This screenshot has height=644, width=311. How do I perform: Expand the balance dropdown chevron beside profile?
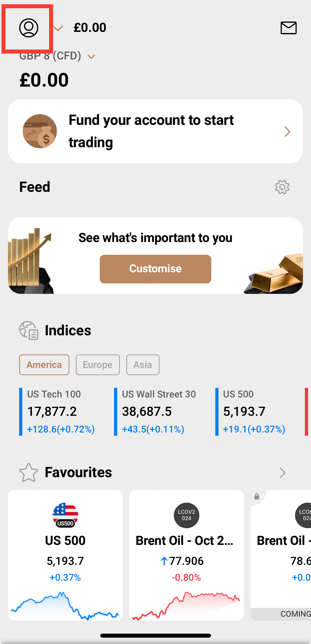[58, 28]
